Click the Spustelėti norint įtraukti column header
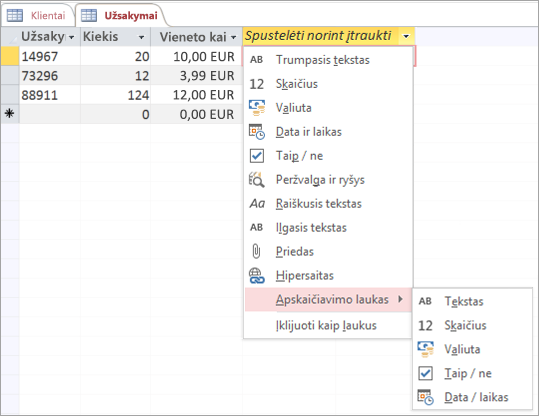 (x=329, y=36)
